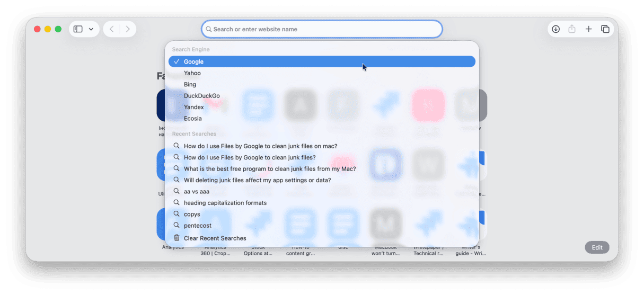Open recent search 'aa vs aaa'
The height and width of the screenshot is (295, 644).
[322, 191]
